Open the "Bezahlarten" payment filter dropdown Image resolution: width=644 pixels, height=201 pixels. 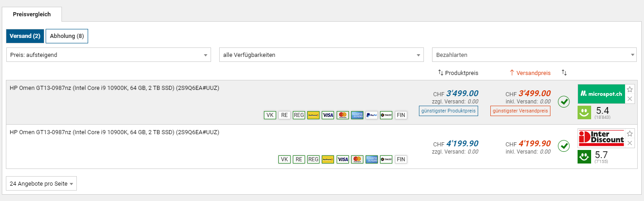point(534,55)
